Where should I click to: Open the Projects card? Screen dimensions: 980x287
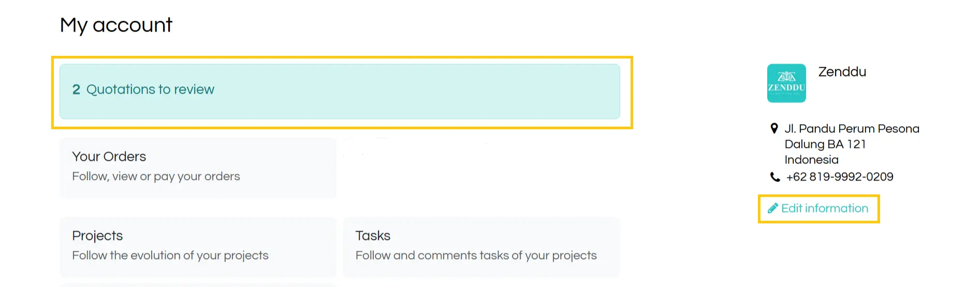click(x=198, y=247)
